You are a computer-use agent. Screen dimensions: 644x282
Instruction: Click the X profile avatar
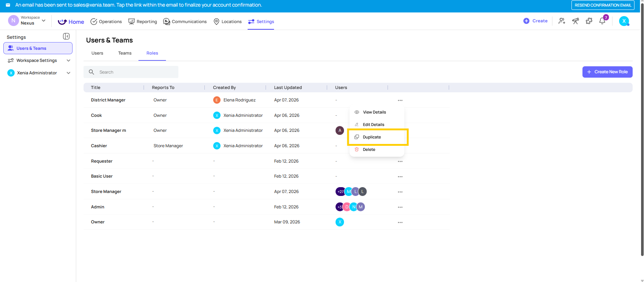click(624, 21)
